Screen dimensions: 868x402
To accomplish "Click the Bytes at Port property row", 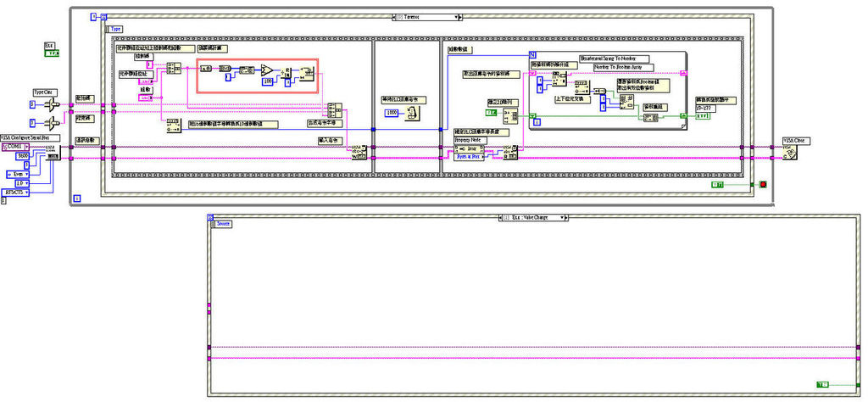I will point(469,157).
